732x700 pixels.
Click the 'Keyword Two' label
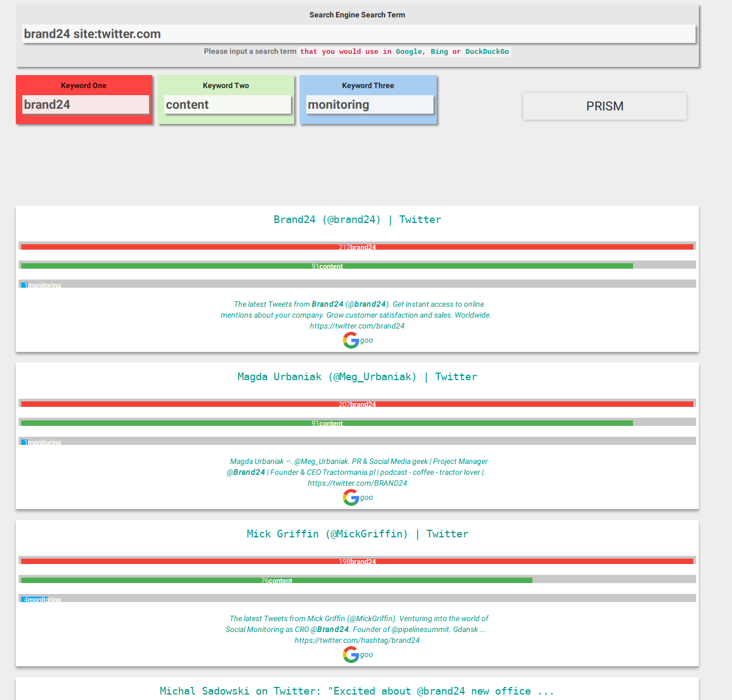226,85
